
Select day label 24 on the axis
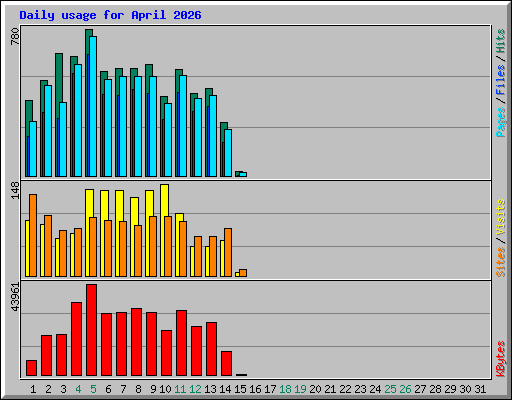[x=375, y=389]
